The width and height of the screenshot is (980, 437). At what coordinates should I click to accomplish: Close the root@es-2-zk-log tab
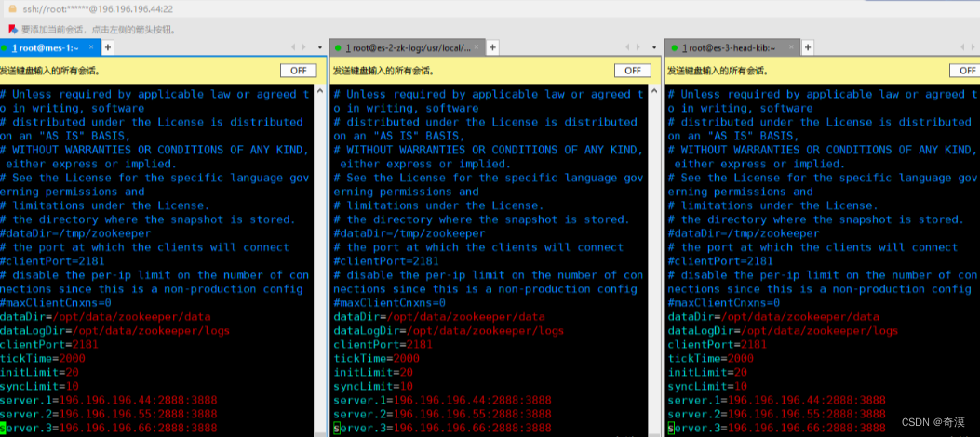[478, 47]
